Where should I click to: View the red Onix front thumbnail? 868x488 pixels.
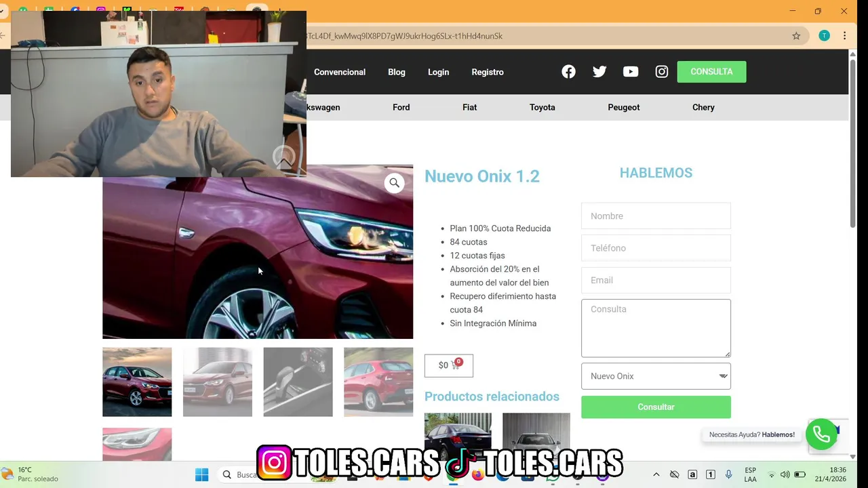[137, 382]
